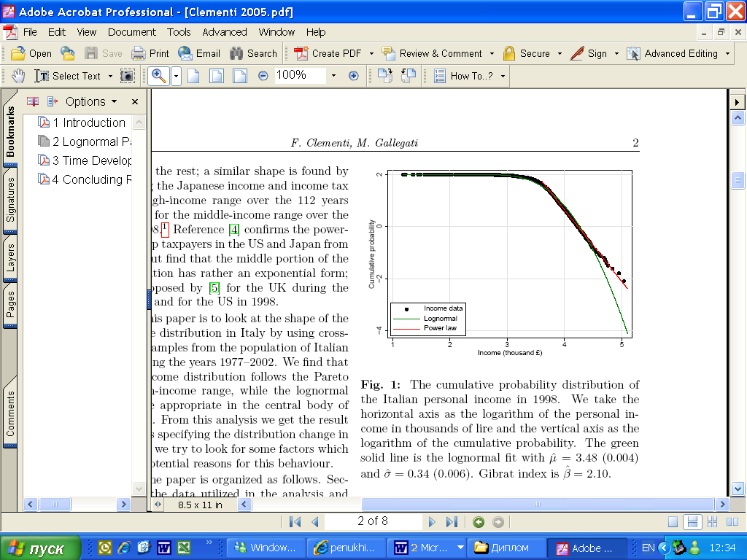The width and height of the screenshot is (747, 560).
Task: Go to the next page
Action: (x=432, y=522)
